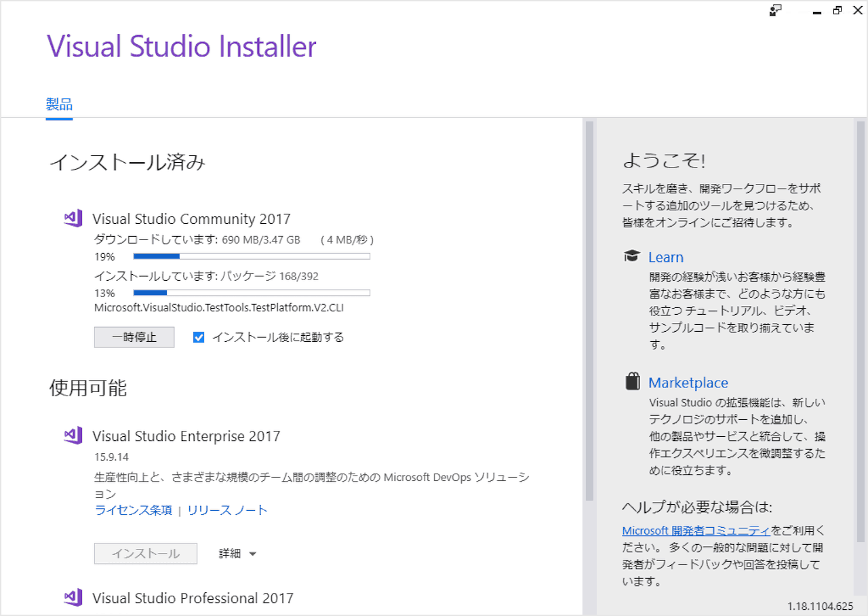Close the Visual Studio Installer window
This screenshot has height=616, width=868.
point(857,10)
